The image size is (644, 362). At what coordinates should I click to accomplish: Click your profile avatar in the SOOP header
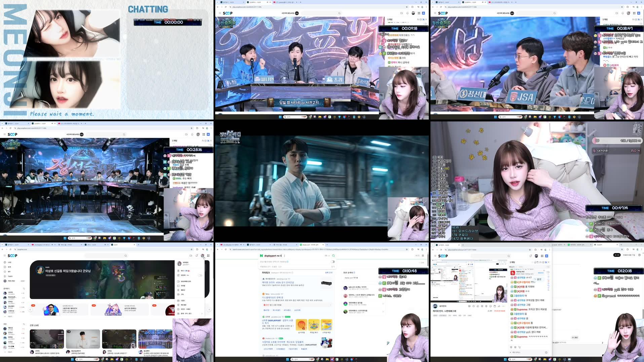[202, 256]
